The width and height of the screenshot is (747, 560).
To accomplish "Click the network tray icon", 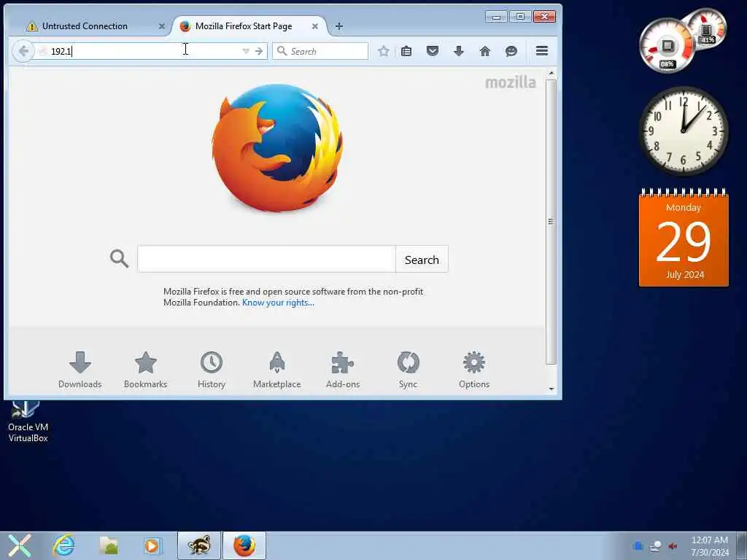I will [656, 545].
